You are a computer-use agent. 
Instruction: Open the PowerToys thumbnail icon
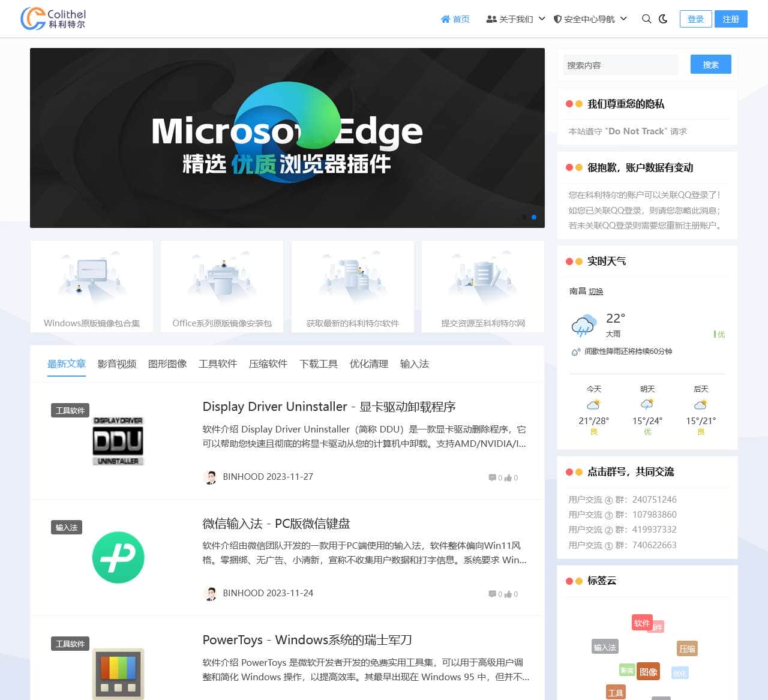[x=118, y=674]
